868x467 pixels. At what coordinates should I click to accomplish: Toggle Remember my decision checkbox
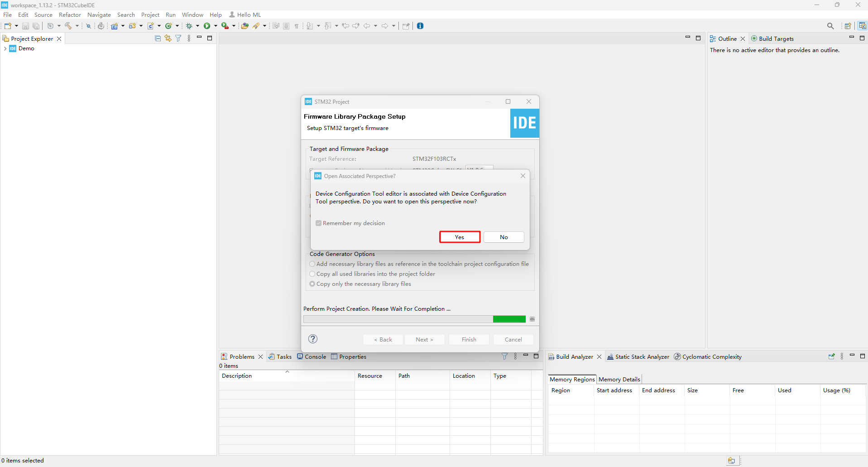[x=318, y=223]
